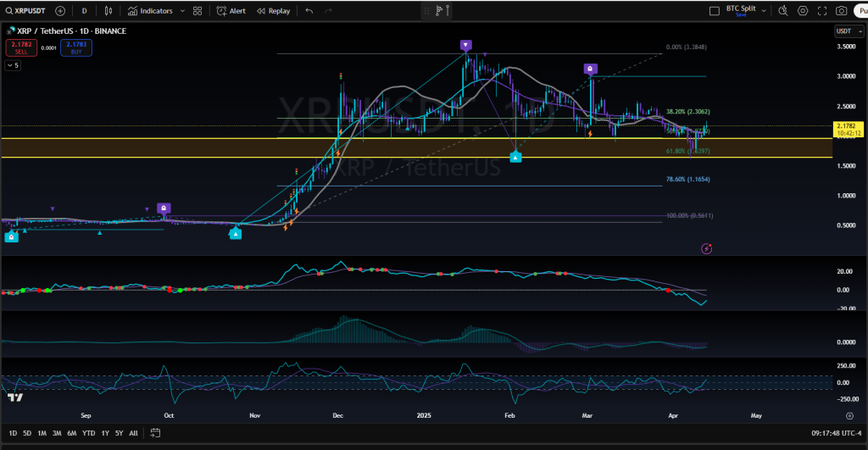This screenshot has height=450, width=868.
Task: Click the yellow highlighted support zone rectangle
Action: point(416,147)
